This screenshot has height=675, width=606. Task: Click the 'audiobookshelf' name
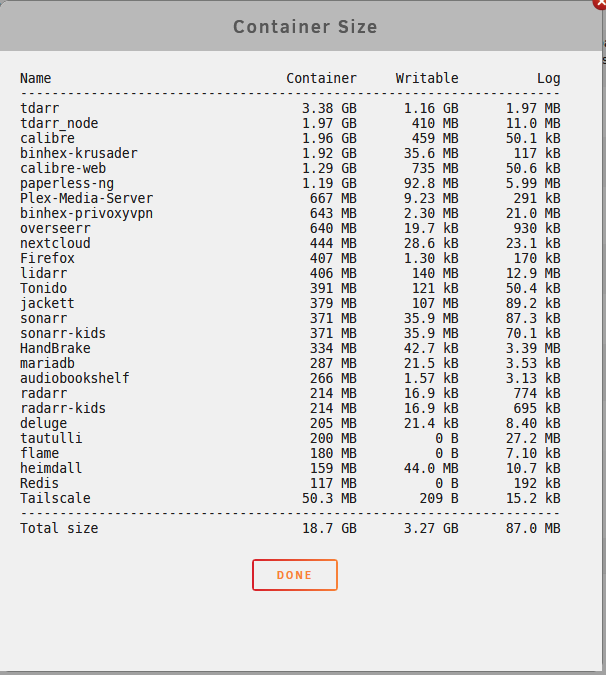(x=75, y=378)
